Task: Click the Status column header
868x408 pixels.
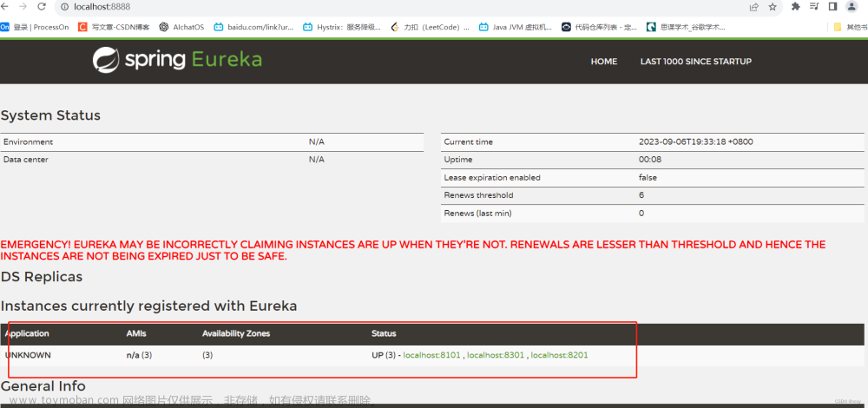Action: tap(384, 334)
